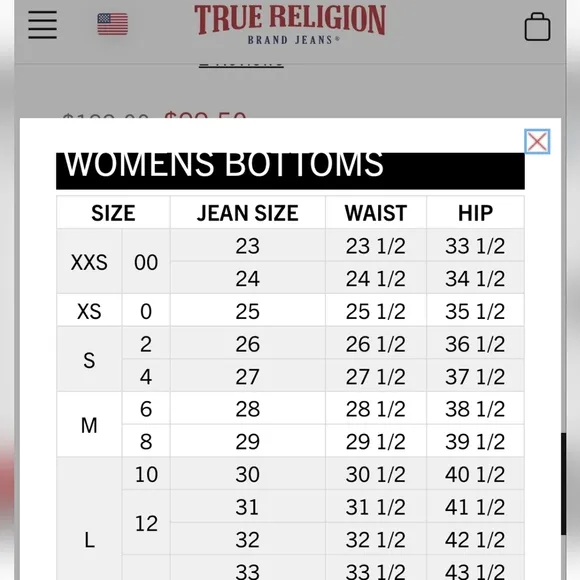Open the shopping bag cart
Screen dimensions: 580x580
click(x=537, y=27)
